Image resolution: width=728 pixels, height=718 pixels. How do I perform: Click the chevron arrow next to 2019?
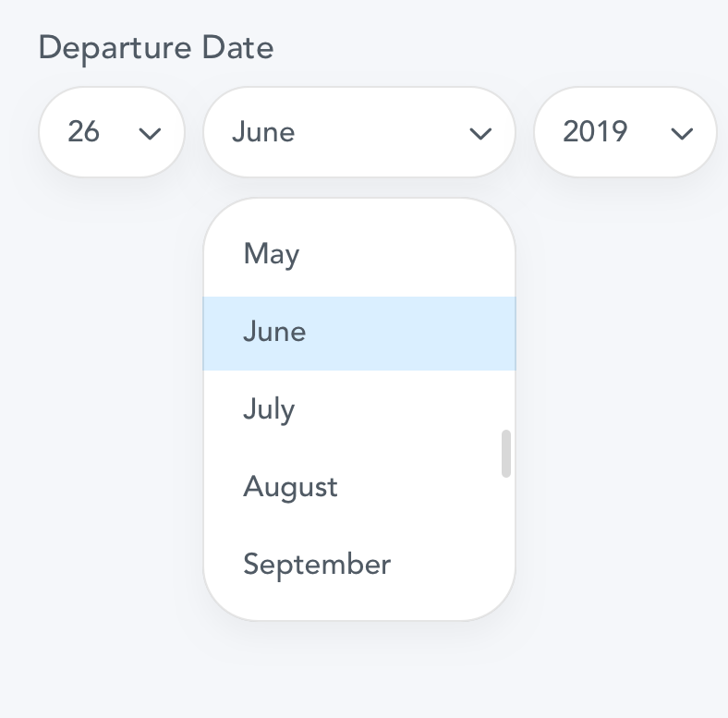682,134
